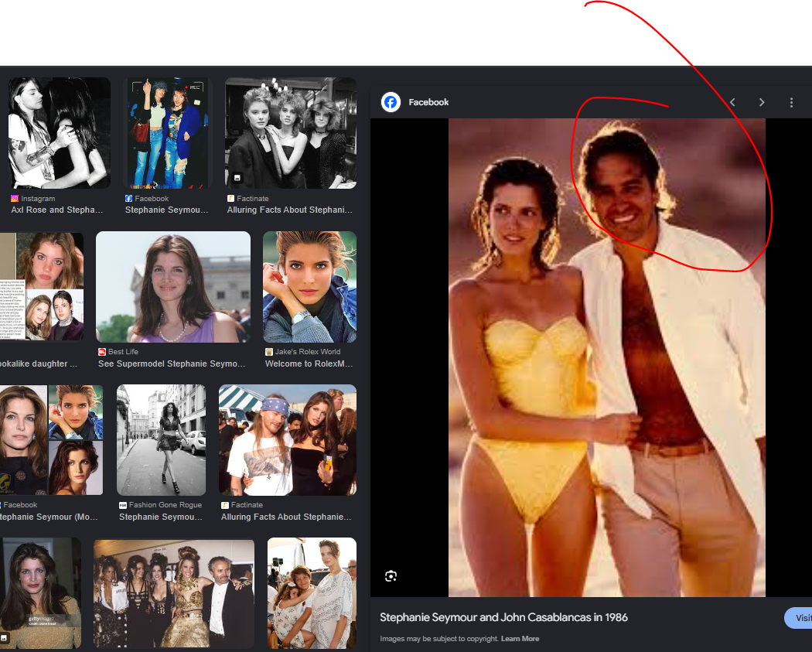Image resolution: width=812 pixels, height=652 pixels.
Task: Select thumbnail with man wearing blue bandana
Action: (288, 439)
